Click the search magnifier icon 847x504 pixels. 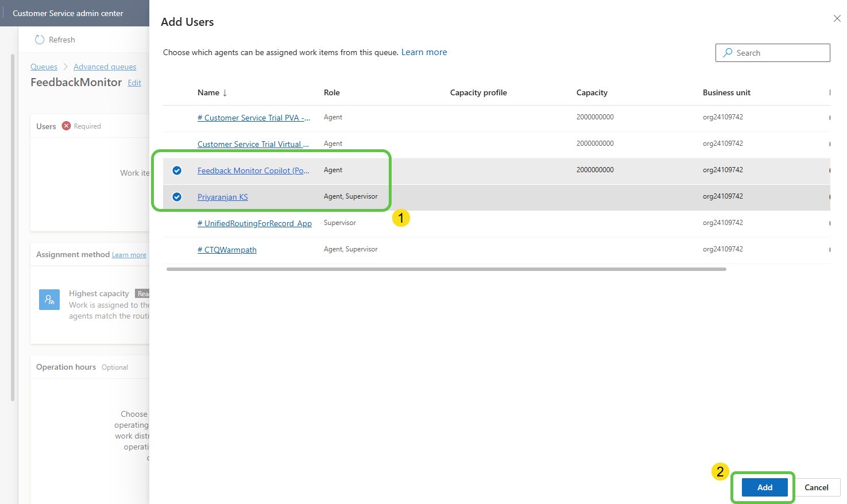tap(728, 53)
